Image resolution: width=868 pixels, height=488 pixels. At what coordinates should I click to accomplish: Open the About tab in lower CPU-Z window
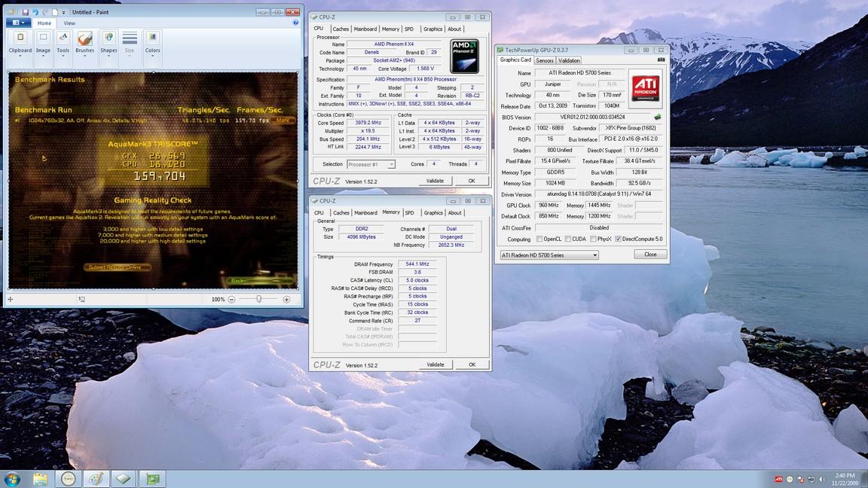pyautogui.click(x=455, y=213)
